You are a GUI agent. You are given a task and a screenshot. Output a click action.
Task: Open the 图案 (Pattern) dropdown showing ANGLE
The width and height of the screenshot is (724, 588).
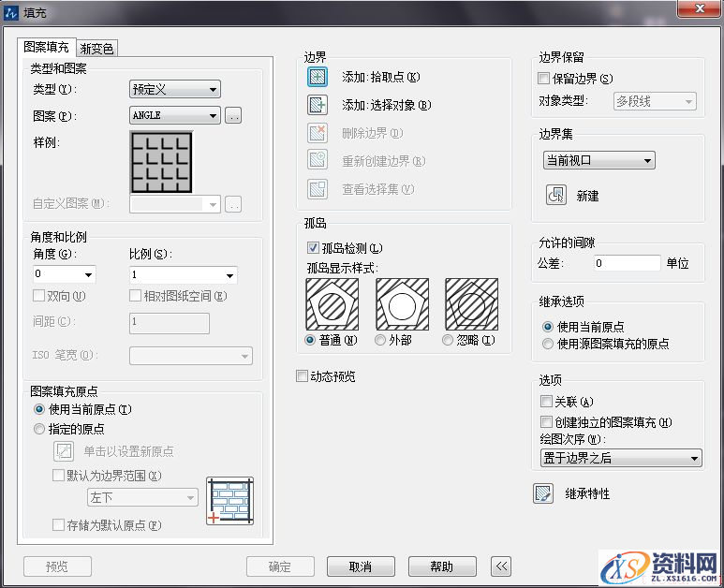pos(175,115)
